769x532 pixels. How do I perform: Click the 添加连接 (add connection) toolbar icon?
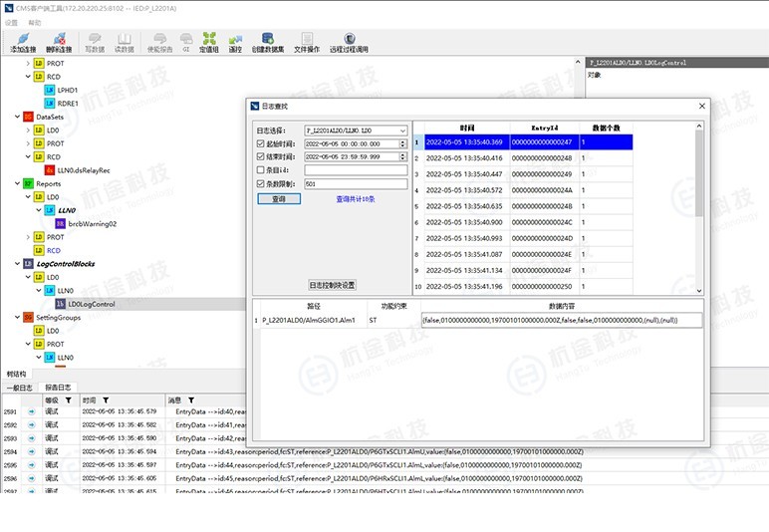22,42
